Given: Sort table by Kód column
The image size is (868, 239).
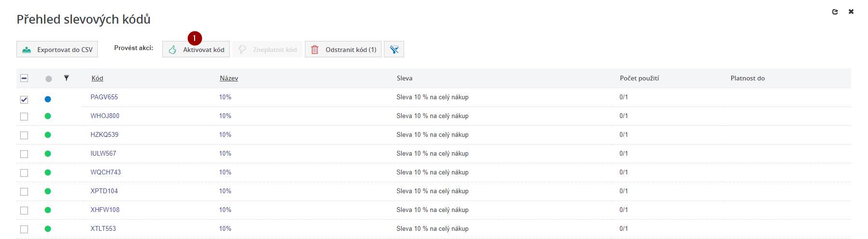Looking at the screenshot, I should pyautogui.click(x=97, y=79).
